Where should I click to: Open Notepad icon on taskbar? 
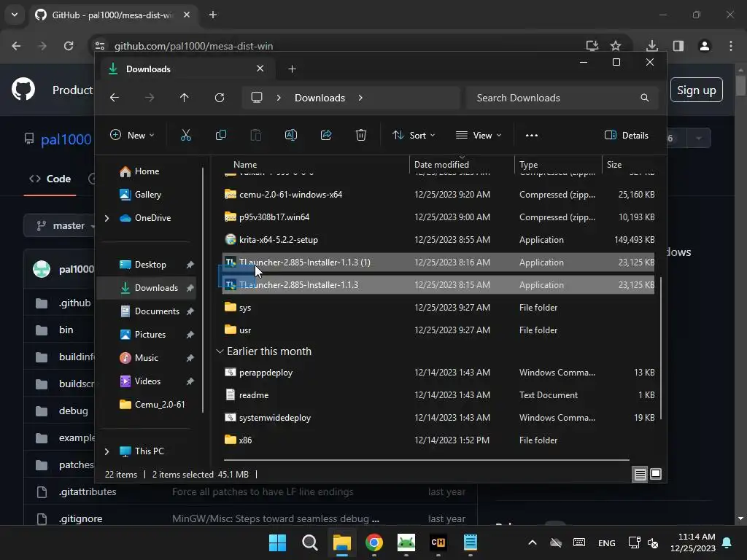[471, 542]
